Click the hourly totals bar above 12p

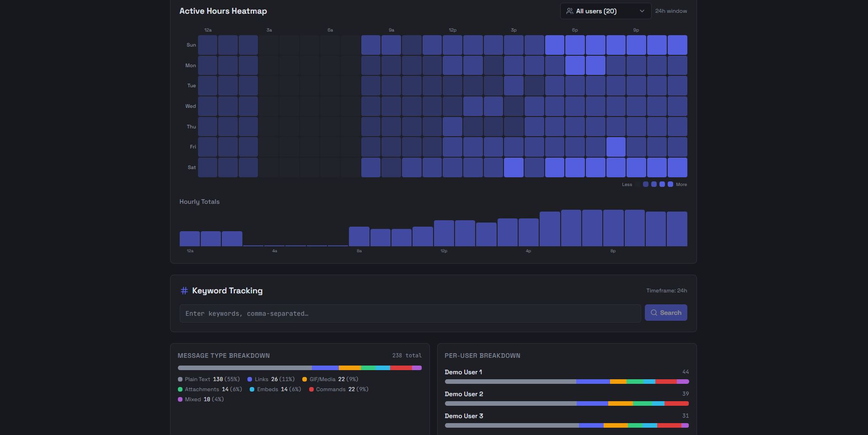tap(444, 233)
